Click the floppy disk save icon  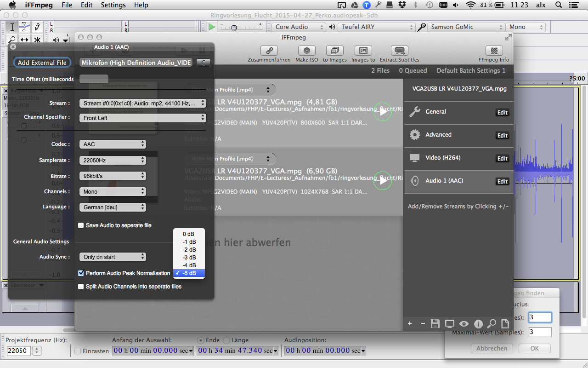click(435, 324)
